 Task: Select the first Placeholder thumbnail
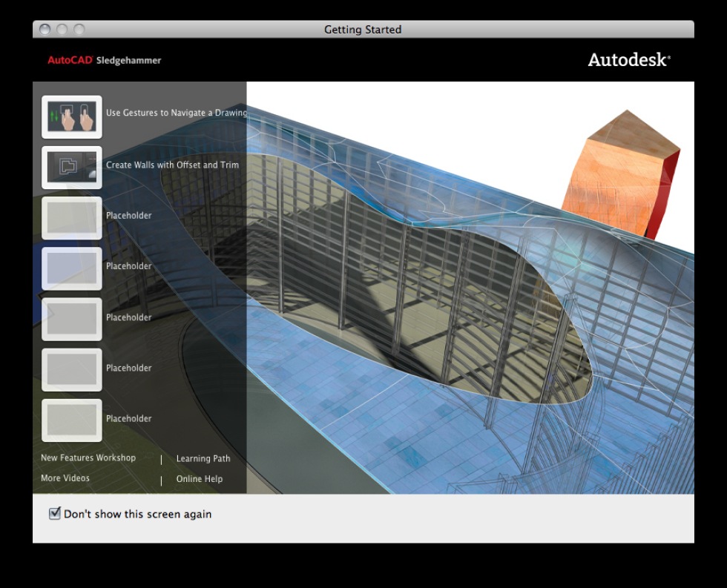point(71,218)
